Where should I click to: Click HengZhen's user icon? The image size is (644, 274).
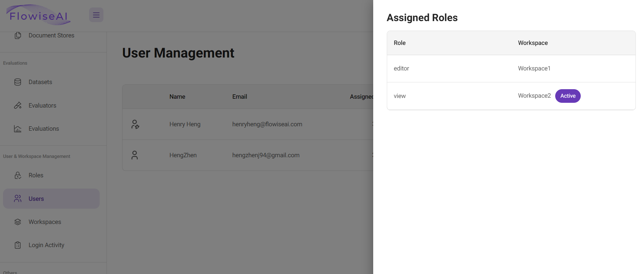pos(135,155)
